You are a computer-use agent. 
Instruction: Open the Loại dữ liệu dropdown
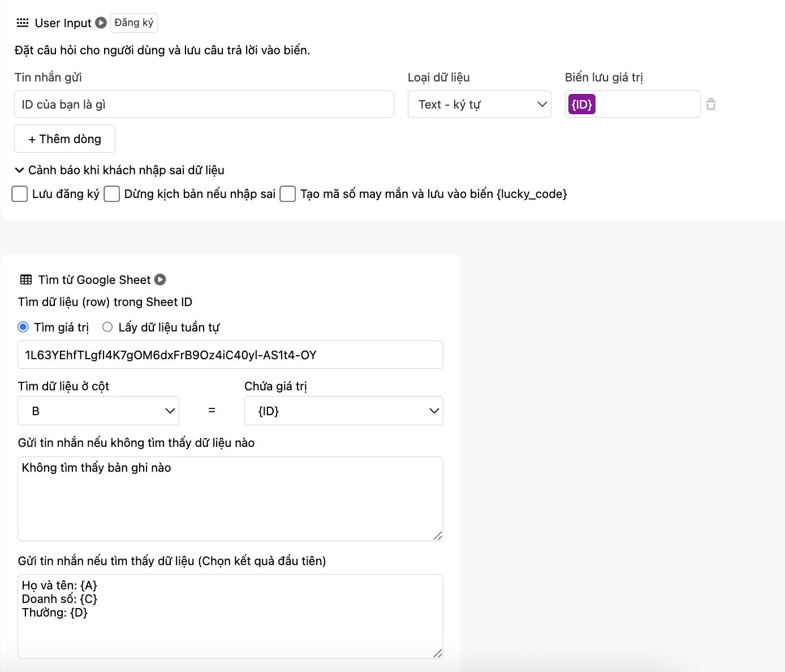click(x=479, y=105)
